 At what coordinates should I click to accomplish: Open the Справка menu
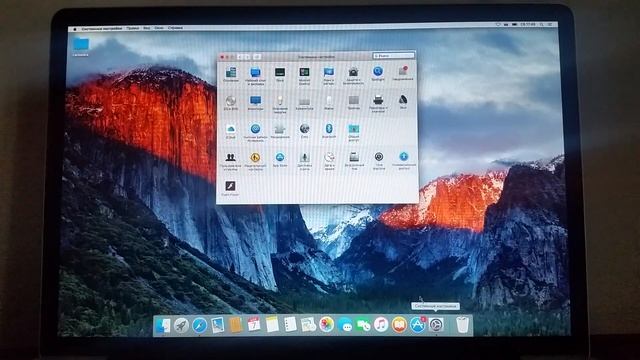(176, 28)
